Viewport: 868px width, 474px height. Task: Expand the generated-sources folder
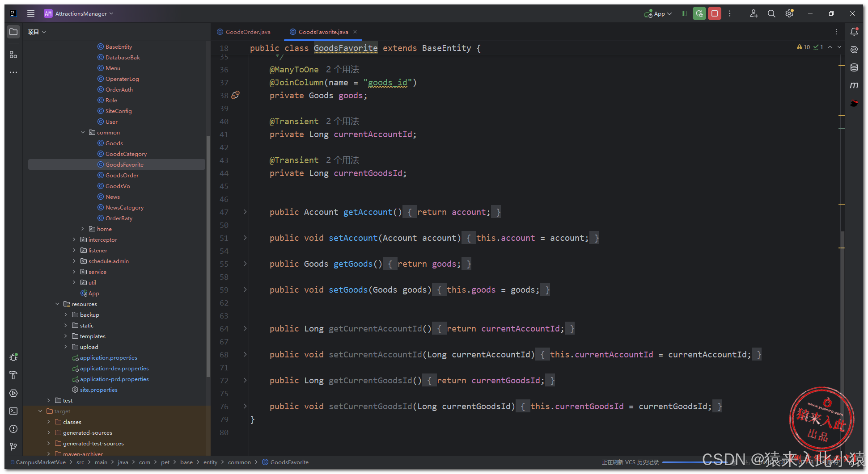pos(49,432)
